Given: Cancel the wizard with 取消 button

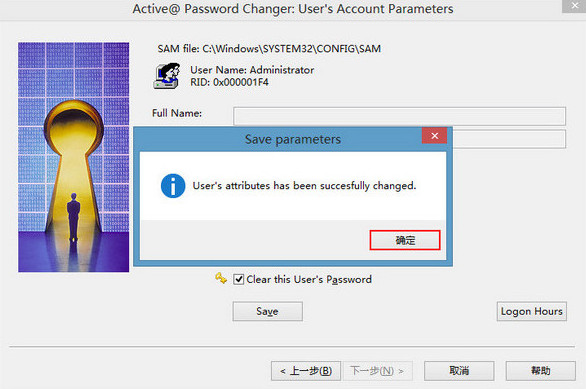Looking at the screenshot, I should pos(459,371).
